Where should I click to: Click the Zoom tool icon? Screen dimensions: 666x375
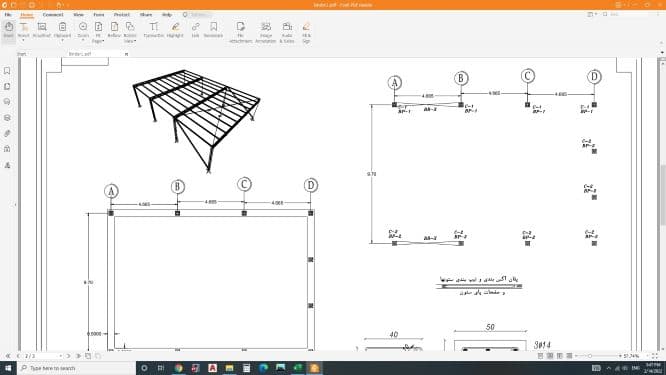click(83, 27)
